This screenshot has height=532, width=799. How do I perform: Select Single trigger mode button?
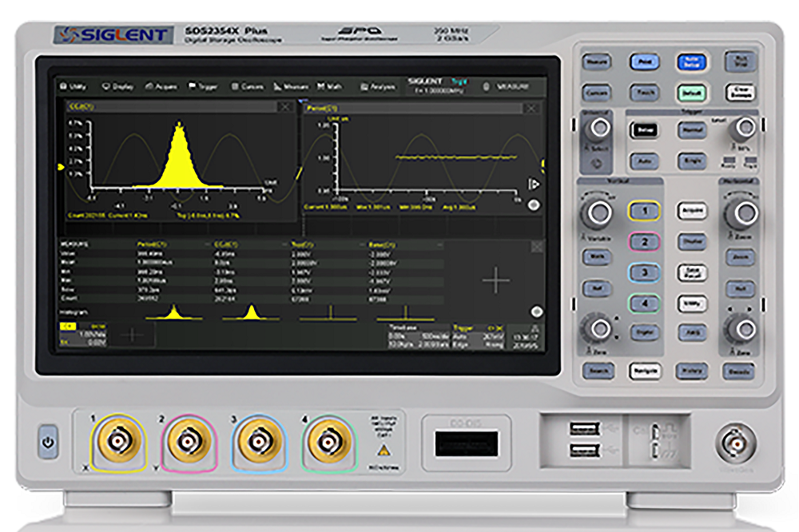(691, 161)
